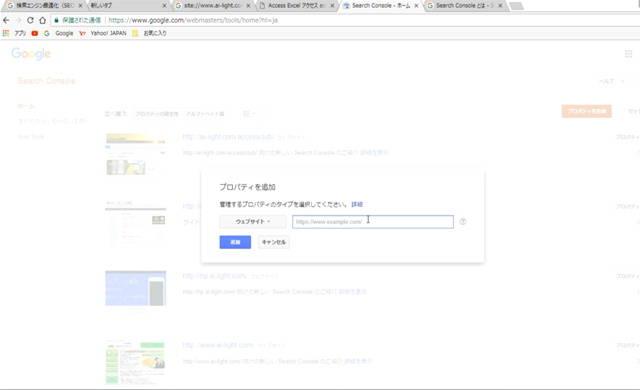Click the キャンセル button
This screenshot has height=390, width=640.
pyautogui.click(x=273, y=242)
